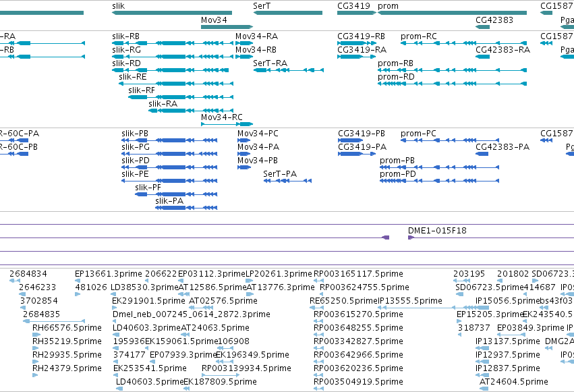Click protein Mov34-PA
The height and width of the screenshot is (392, 574).
258,147
